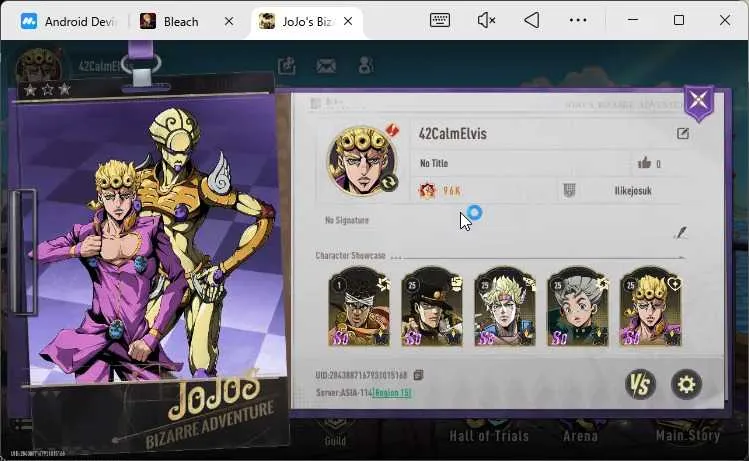This screenshot has height=461, width=749.
Task: Click the Region 15 link
Action: (392, 393)
